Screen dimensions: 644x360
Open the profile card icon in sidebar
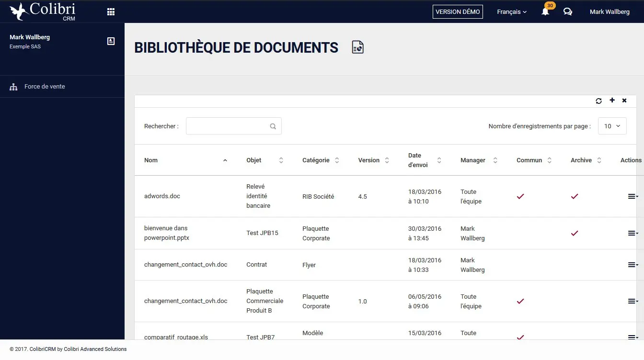111,41
